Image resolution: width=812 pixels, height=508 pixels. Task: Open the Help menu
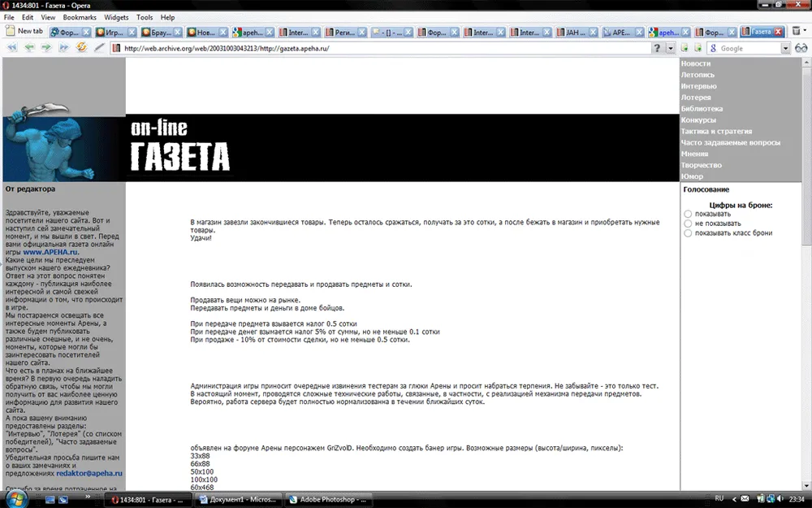[x=167, y=17]
